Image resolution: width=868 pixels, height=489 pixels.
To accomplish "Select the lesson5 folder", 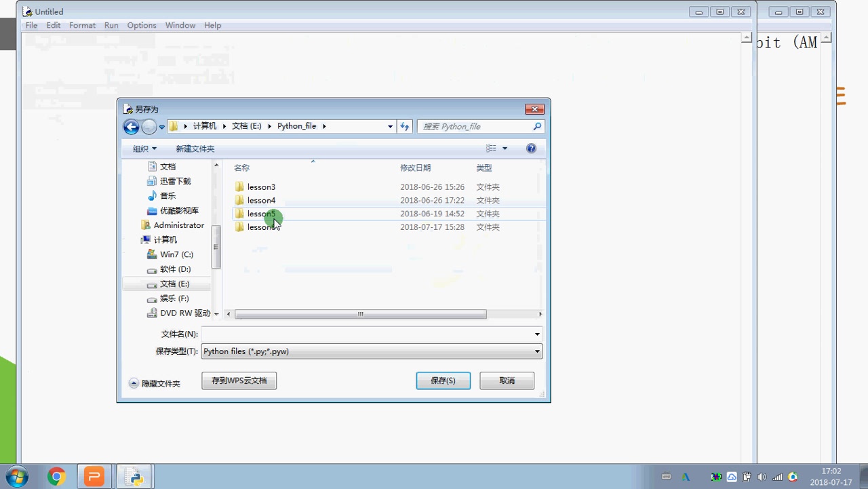I will (x=261, y=214).
